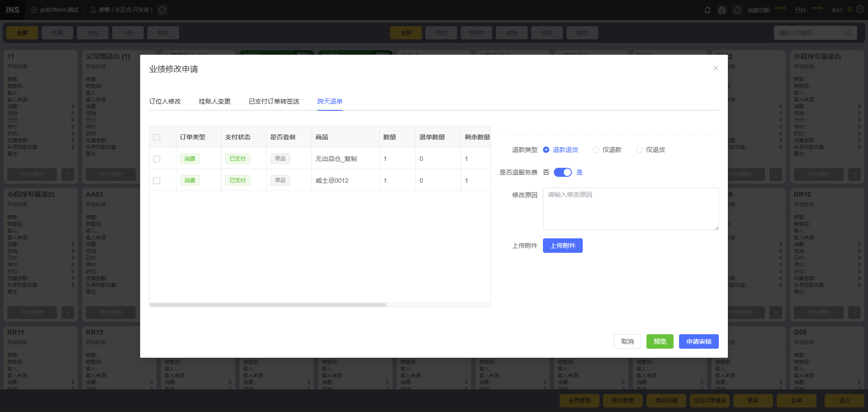The width and height of the screenshot is (868, 412).
Task: Select the 仅退款 refund type
Action: 596,150
